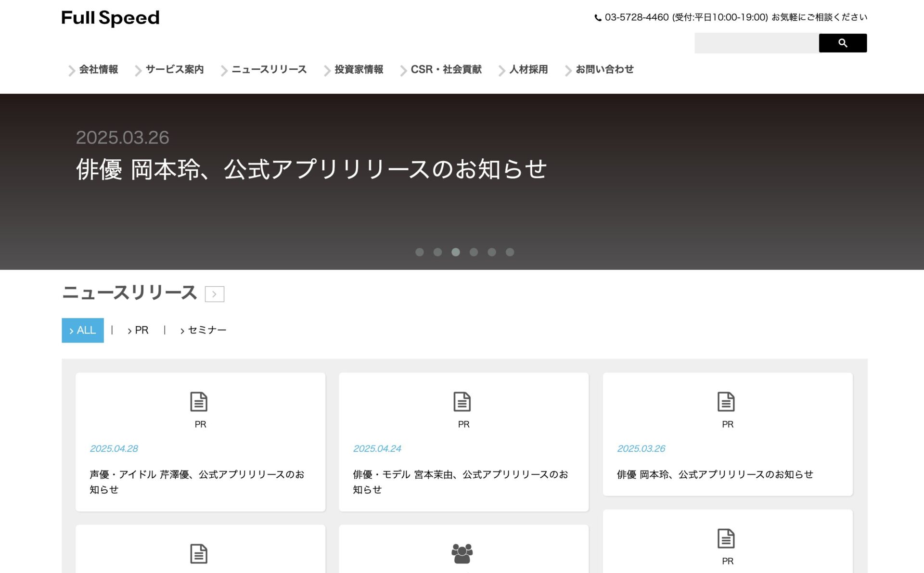Open the CSR・社会貢献 menu
This screenshot has width=924, height=573.
446,69
